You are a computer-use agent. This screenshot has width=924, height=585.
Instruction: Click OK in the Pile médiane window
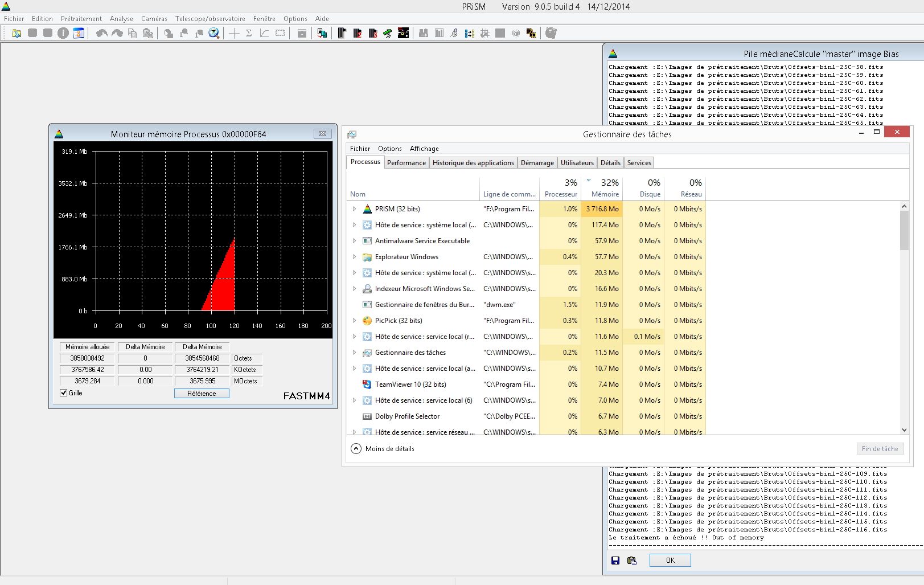(x=670, y=561)
